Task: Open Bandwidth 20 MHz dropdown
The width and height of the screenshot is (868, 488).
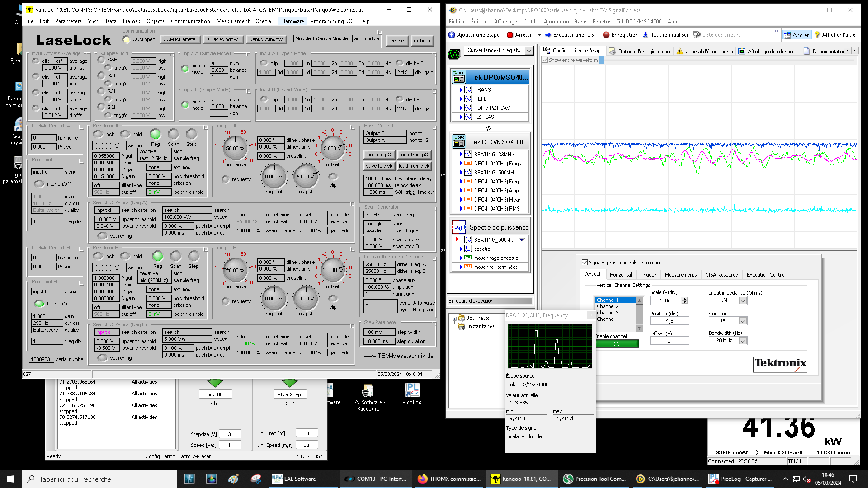Action: [x=742, y=341]
